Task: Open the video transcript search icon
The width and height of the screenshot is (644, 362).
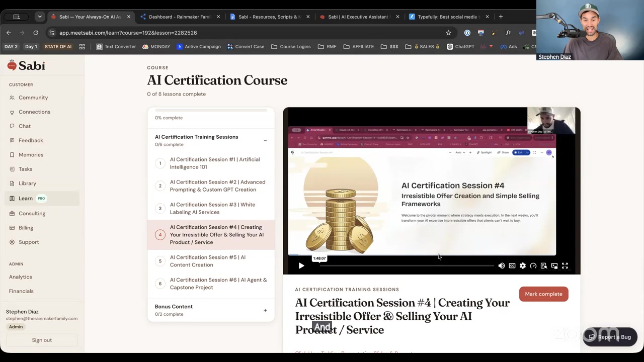Action: click(544, 266)
